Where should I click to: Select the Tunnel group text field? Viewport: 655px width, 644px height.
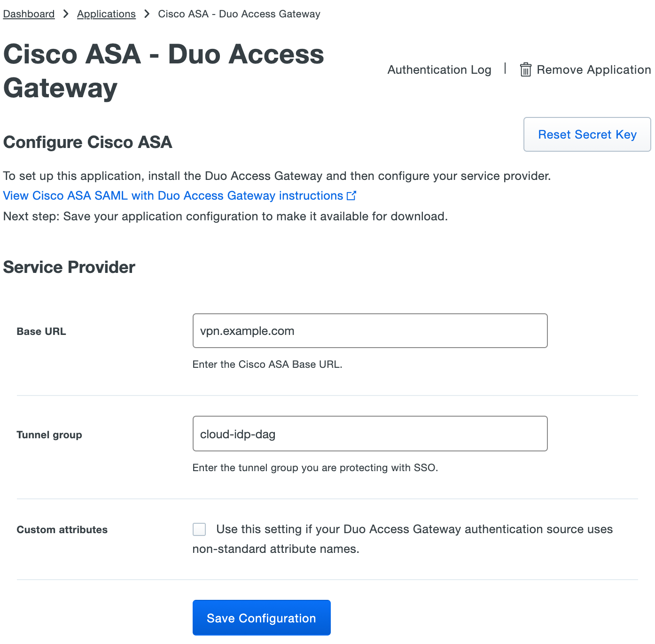pyautogui.click(x=370, y=434)
